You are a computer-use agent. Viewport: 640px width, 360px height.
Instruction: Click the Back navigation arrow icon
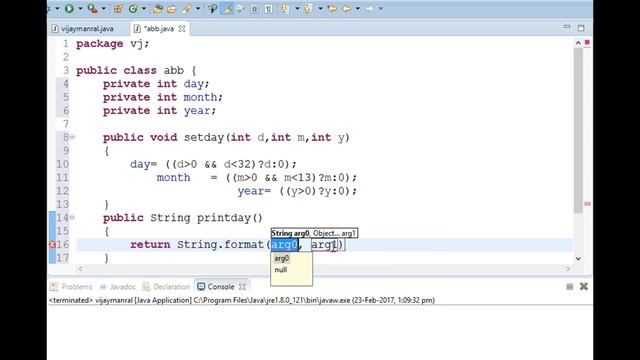point(347,8)
